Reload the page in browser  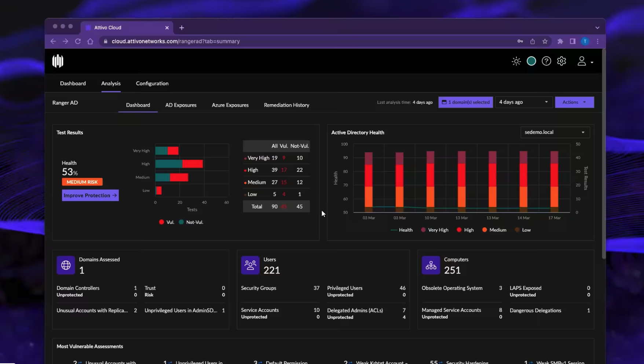[x=78, y=41]
